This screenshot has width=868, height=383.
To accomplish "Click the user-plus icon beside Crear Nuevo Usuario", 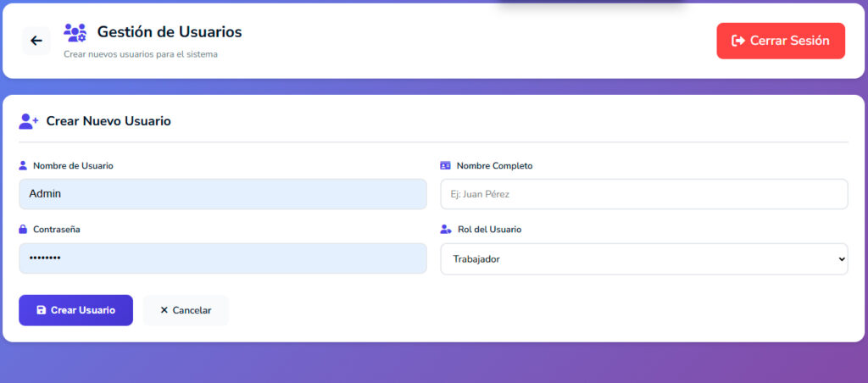I will [29, 121].
